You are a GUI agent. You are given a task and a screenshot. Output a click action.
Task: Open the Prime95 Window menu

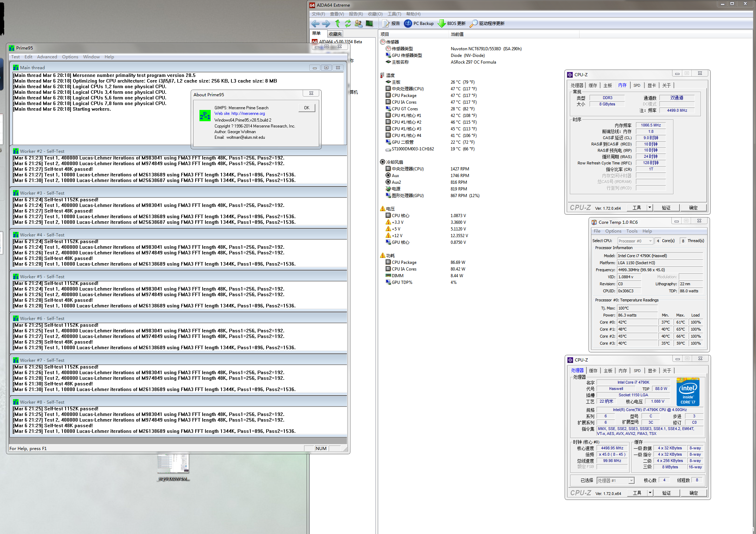coord(91,57)
